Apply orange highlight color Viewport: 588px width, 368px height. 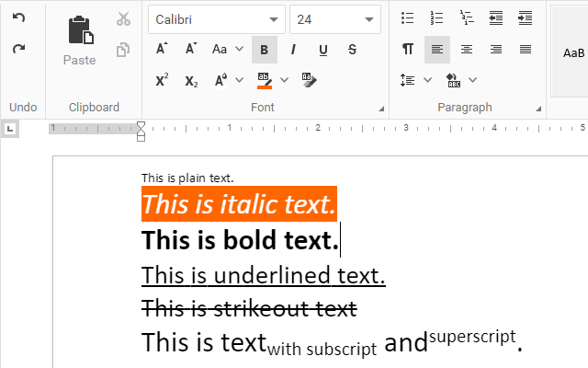click(x=265, y=81)
